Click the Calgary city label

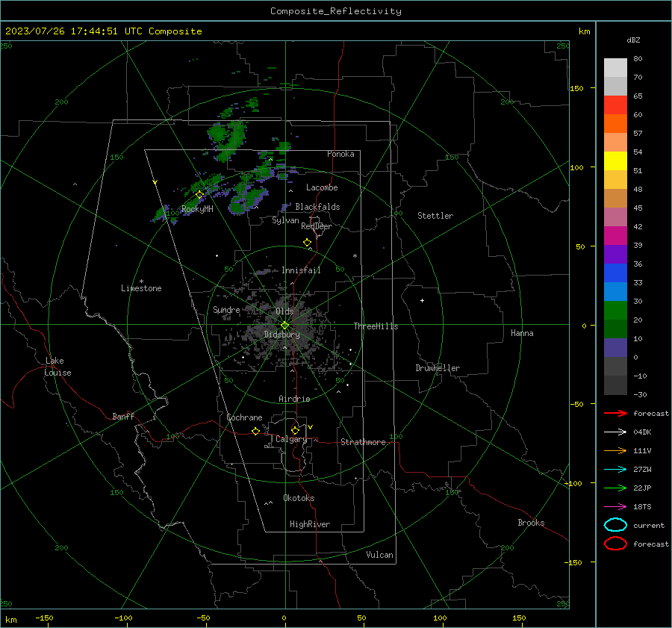291,439
